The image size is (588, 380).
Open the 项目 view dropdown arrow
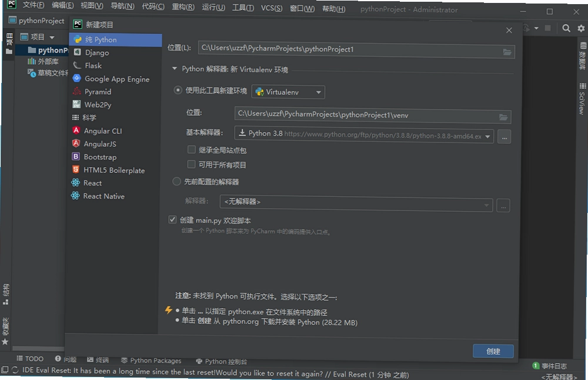52,37
